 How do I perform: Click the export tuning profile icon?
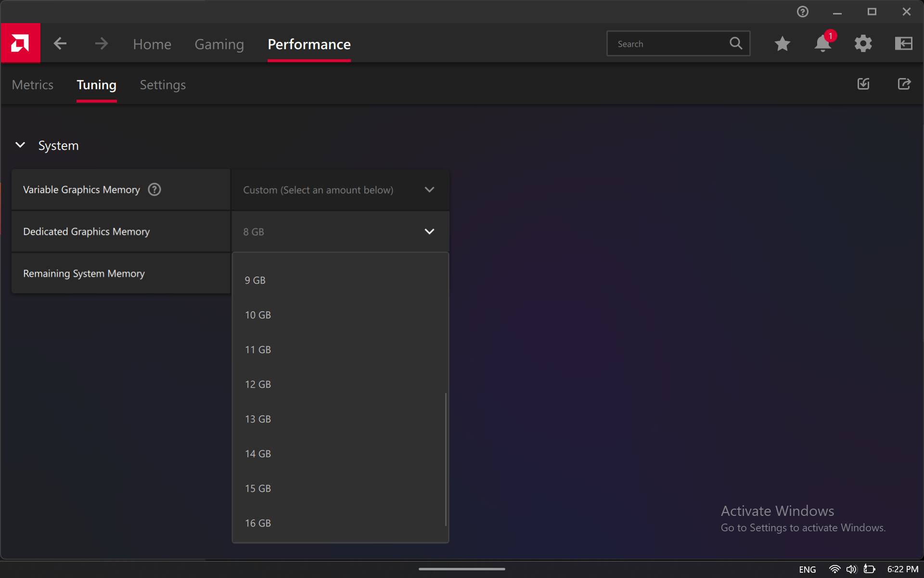904,84
